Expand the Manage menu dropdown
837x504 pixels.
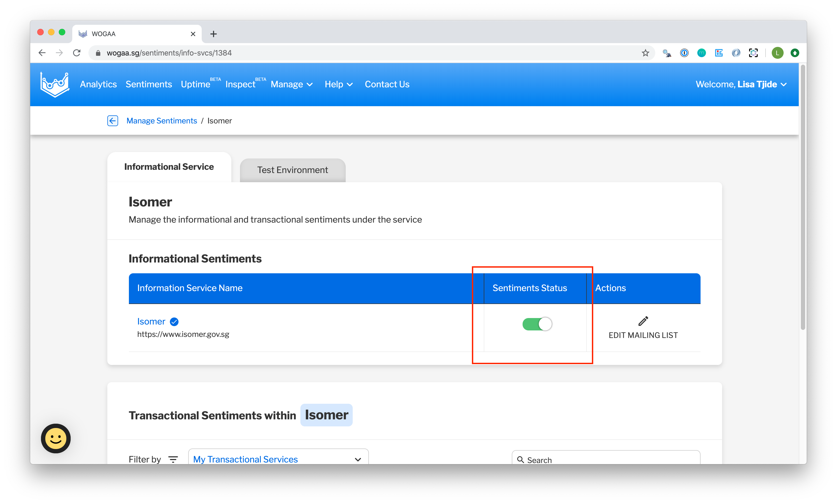point(291,84)
